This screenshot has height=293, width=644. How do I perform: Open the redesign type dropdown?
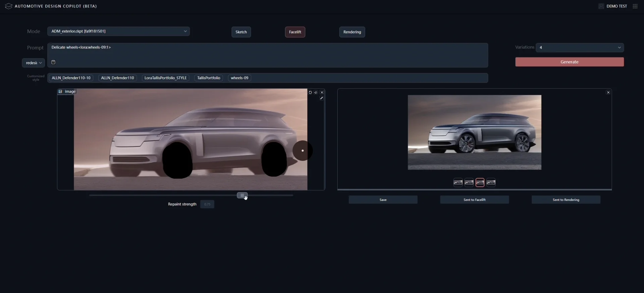(x=34, y=63)
